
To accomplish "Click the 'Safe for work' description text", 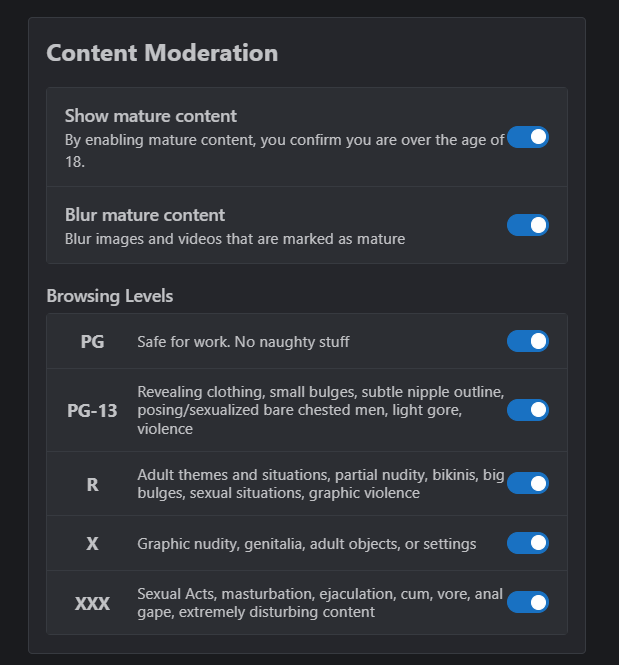I will tap(243, 342).
